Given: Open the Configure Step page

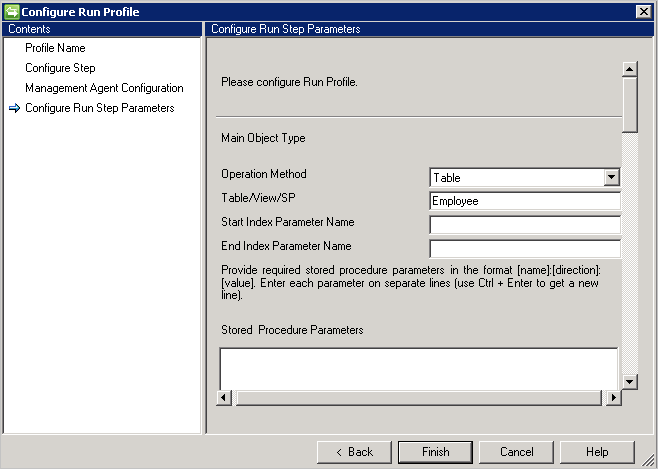Looking at the screenshot, I should (x=60, y=68).
